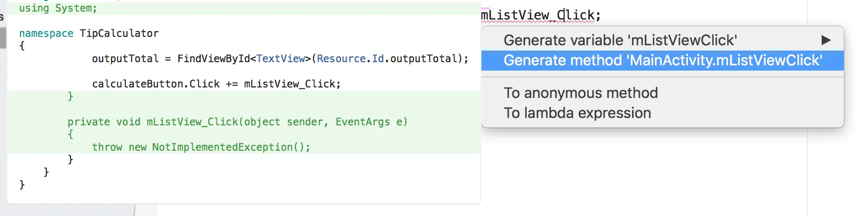Click the generated mListView_Click method name

pyautogui.click(x=192, y=122)
